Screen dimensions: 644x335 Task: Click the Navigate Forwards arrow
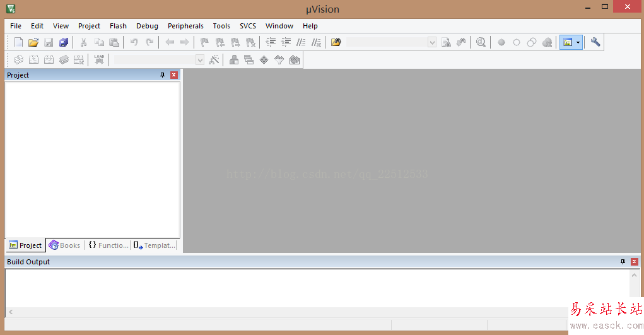(184, 42)
